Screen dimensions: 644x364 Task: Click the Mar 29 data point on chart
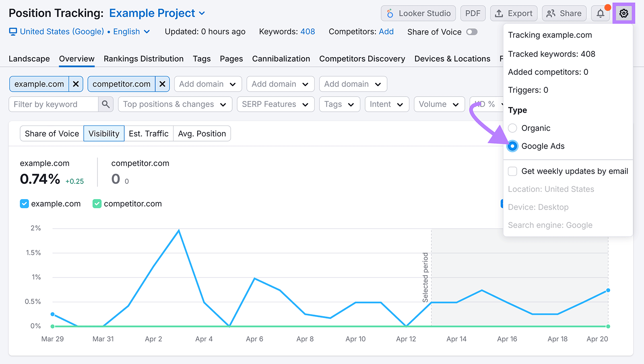[x=53, y=314]
